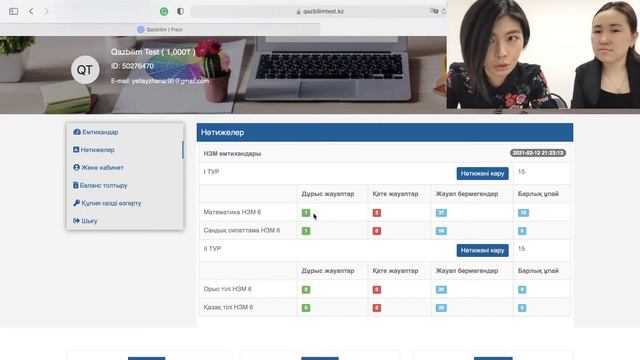Open the half-shaded privacy report icon
640x360 pixels.
pos(180,11)
